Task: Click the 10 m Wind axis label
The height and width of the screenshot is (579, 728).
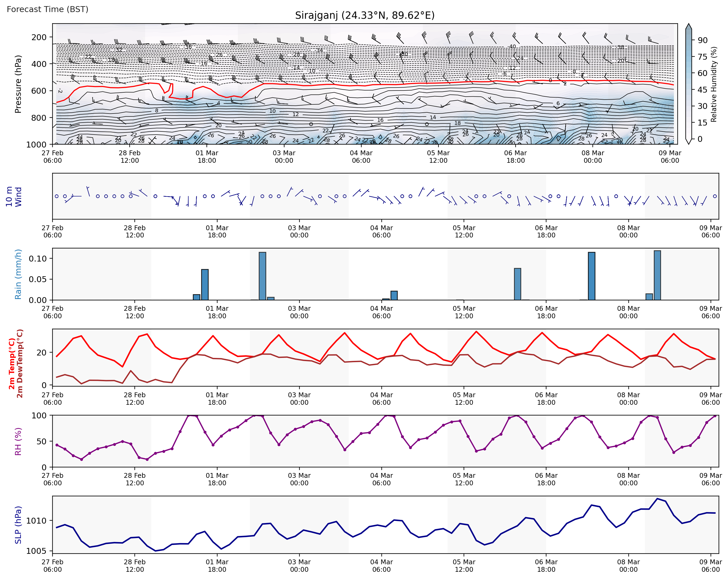Action: [x=14, y=196]
